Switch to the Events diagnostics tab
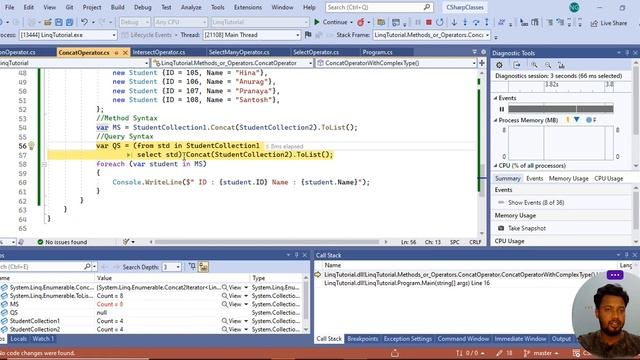 pos(534,178)
